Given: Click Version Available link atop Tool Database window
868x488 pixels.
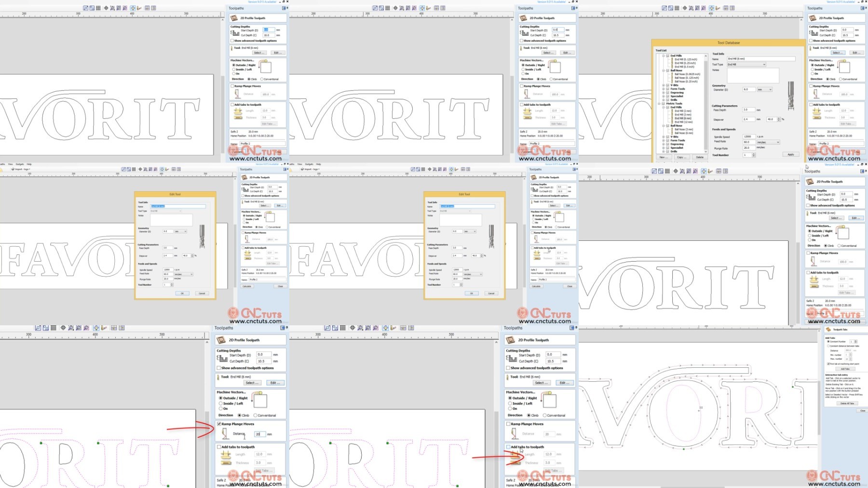Looking at the screenshot, I should [841, 2].
